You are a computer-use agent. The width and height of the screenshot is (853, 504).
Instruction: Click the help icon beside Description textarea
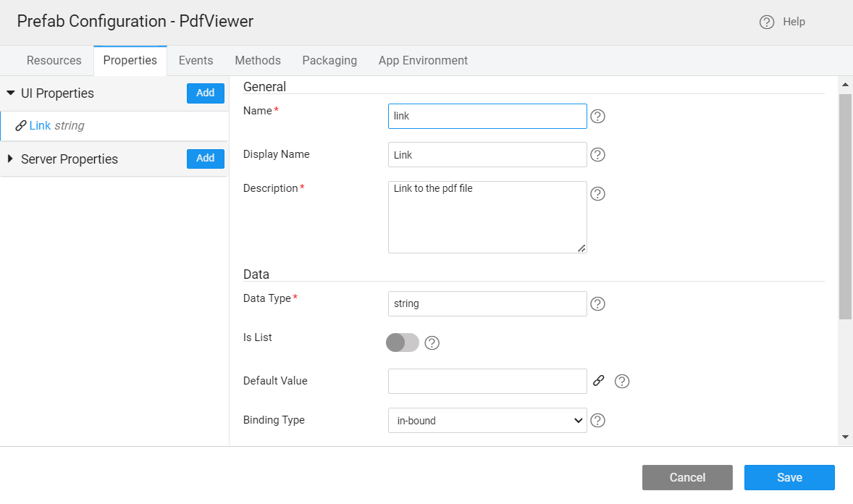(x=597, y=194)
